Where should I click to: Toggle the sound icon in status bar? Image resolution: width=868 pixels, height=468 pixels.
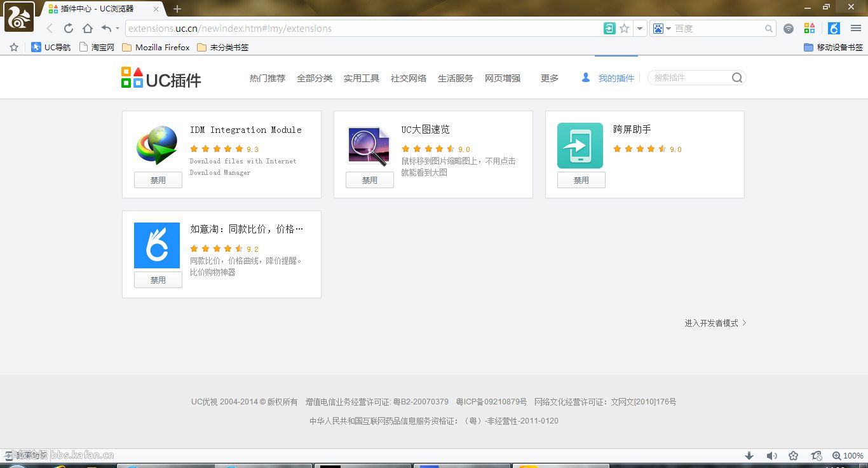tap(771, 455)
